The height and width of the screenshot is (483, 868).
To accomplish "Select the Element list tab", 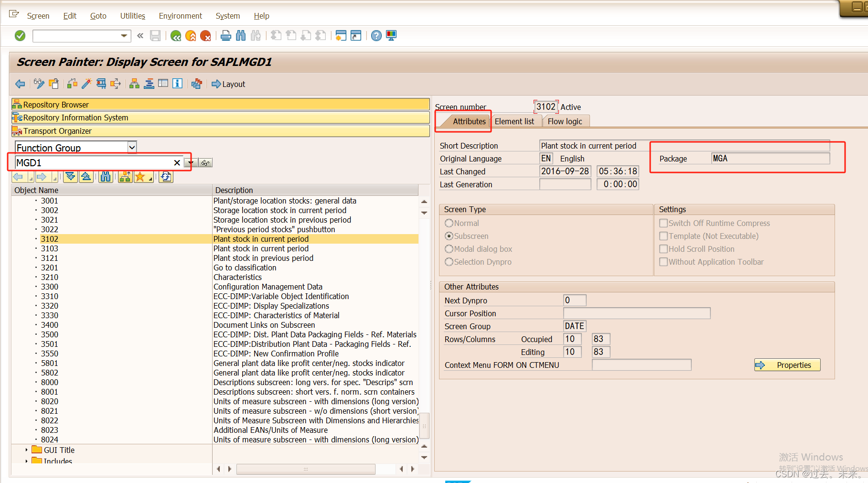I will [514, 121].
